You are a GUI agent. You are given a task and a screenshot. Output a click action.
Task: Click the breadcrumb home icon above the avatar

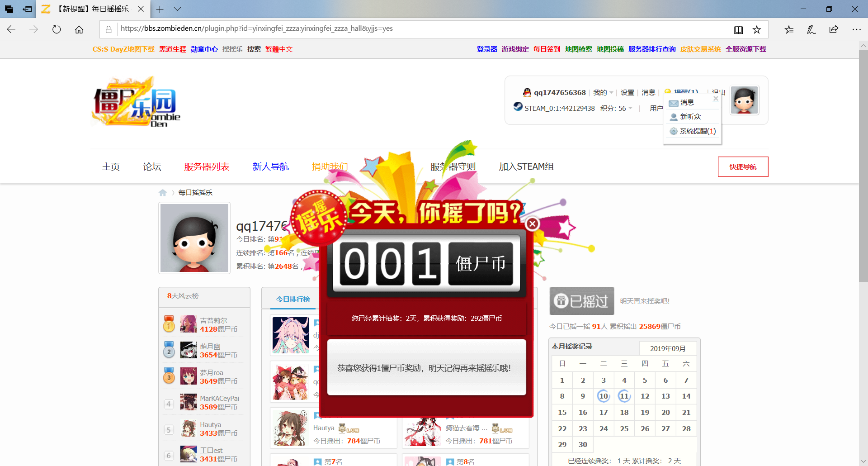coord(163,192)
